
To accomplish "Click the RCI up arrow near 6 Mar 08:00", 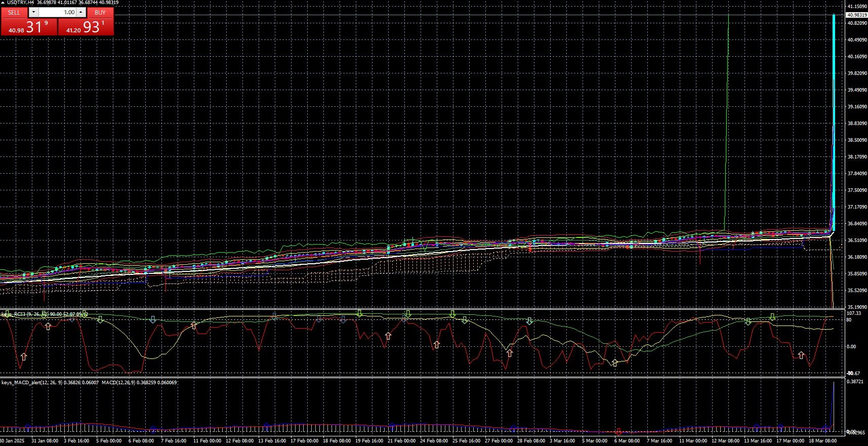I will [x=614, y=362].
